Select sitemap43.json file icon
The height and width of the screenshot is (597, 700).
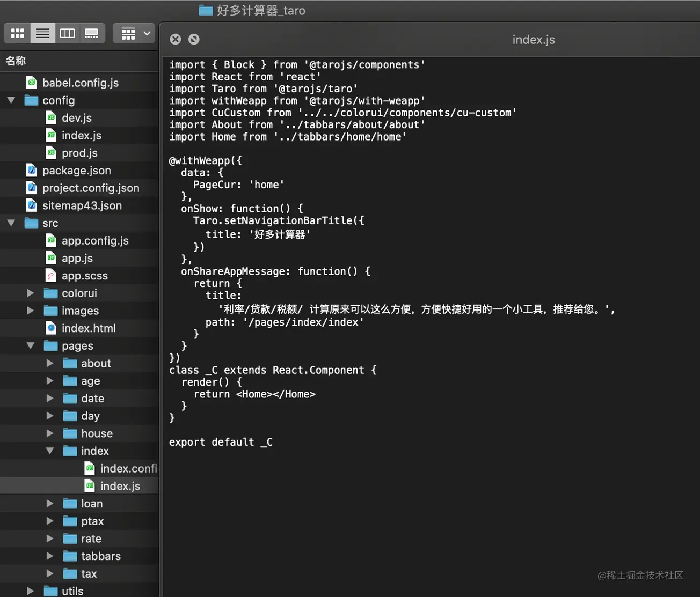point(32,205)
